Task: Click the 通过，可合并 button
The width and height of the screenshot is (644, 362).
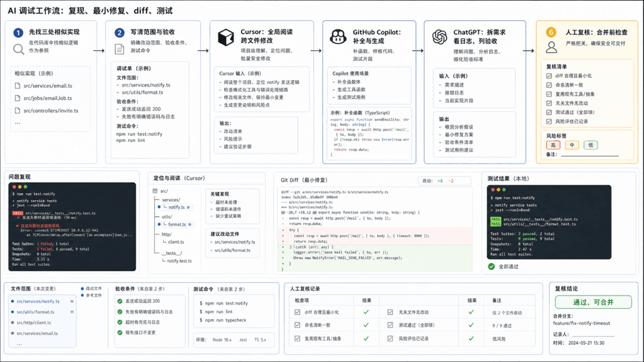Action: (x=593, y=302)
